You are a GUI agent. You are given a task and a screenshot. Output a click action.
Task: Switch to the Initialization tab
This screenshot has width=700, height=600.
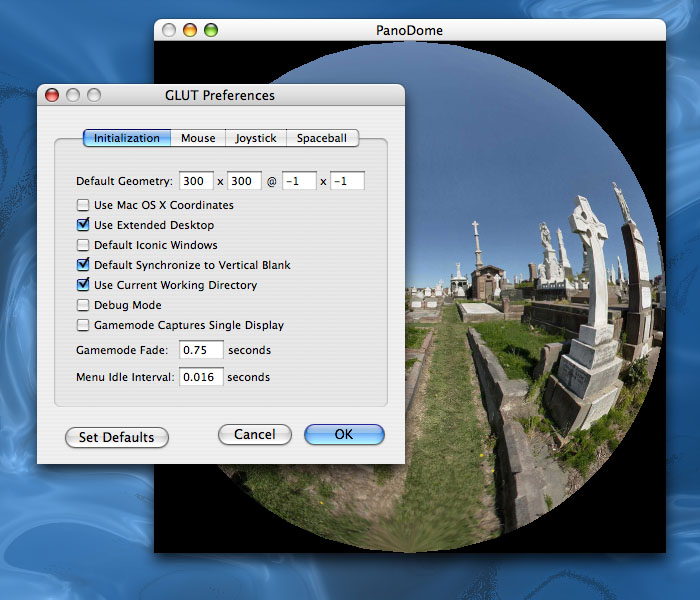coord(127,138)
